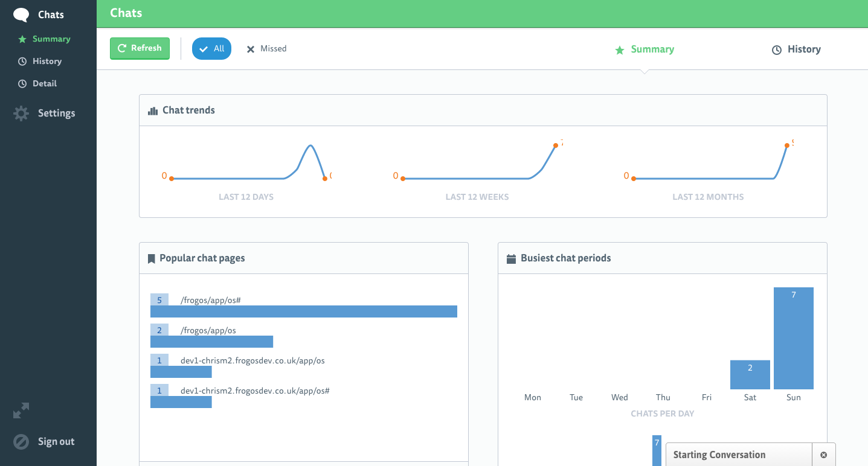Click the Summary star icon in sidebar

[22, 39]
